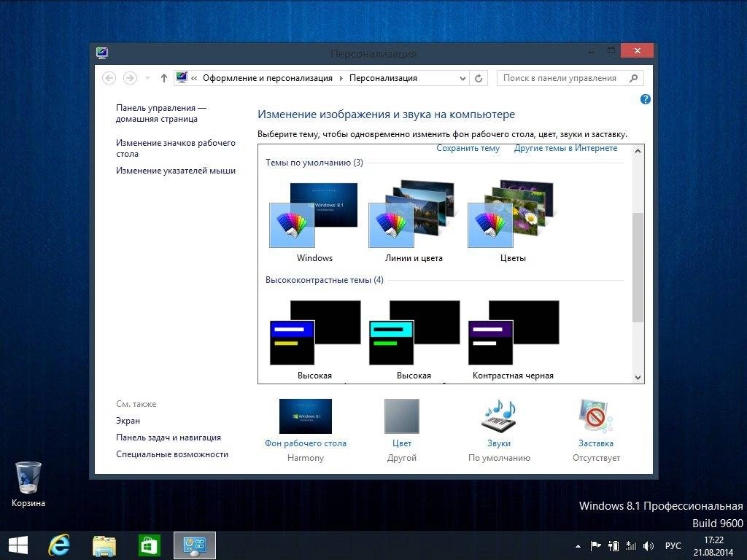Click 'Персонализация' breadcrumb segment

coord(383,78)
